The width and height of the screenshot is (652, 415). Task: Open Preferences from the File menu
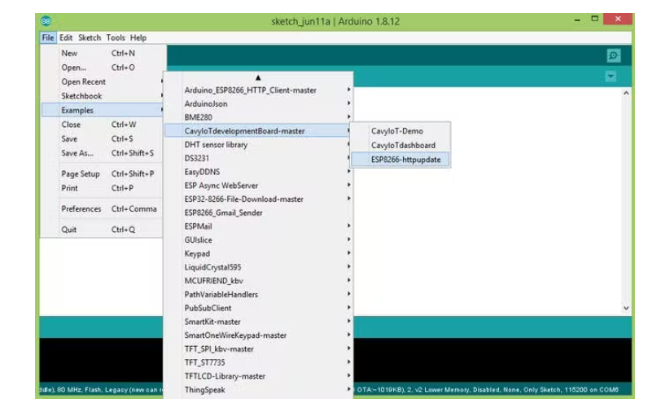(x=102, y=209)
